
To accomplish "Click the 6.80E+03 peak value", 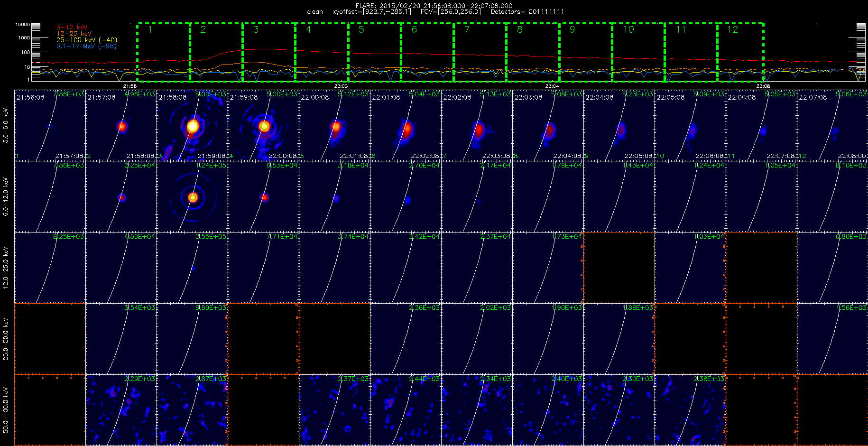I will tap(851, 237).
